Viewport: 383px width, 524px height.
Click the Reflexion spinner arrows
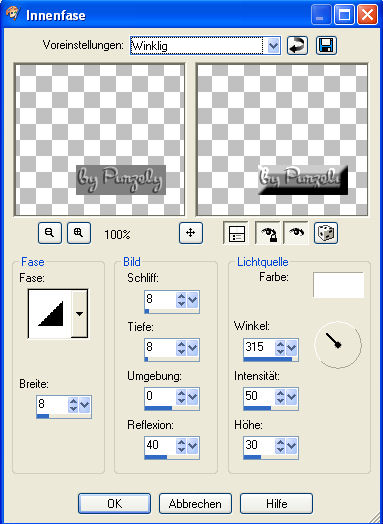(x=181, y=445)
